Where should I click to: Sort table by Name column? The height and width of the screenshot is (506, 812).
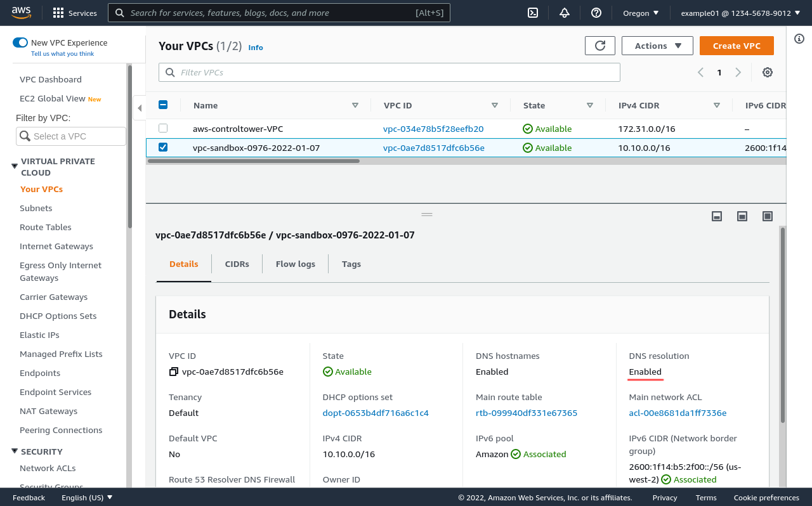(x=355, y=105)
